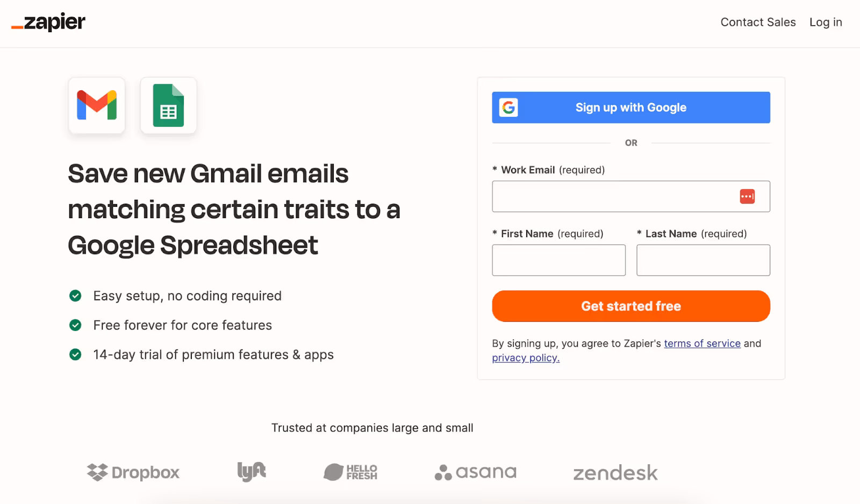Open the Contact Sales page
Image resolution: width=860 pixels, height=504 pixels.
click(x=758, y=23)
